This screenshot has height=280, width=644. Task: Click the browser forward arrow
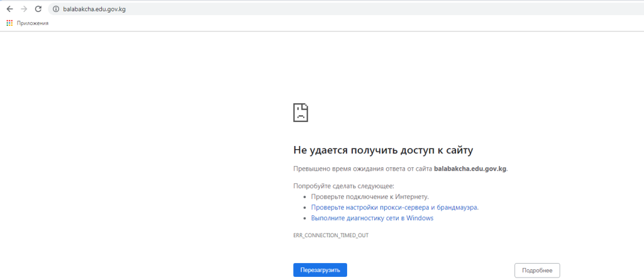[x=24, y=9]
